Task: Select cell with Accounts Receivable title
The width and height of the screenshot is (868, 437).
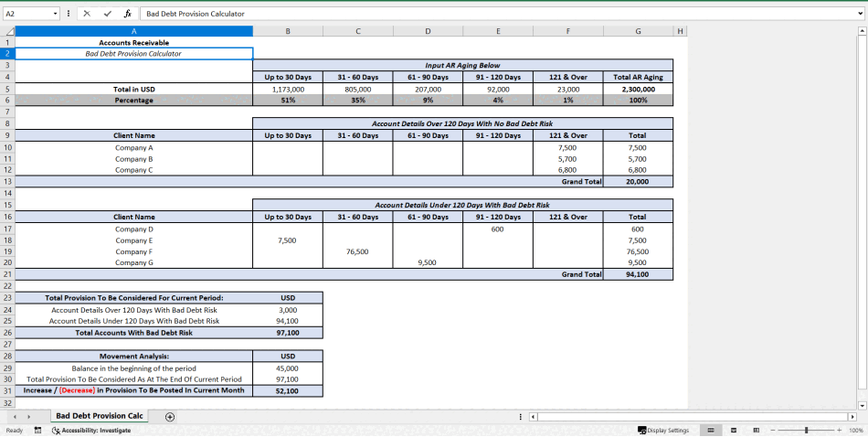Action: (134, 43)
